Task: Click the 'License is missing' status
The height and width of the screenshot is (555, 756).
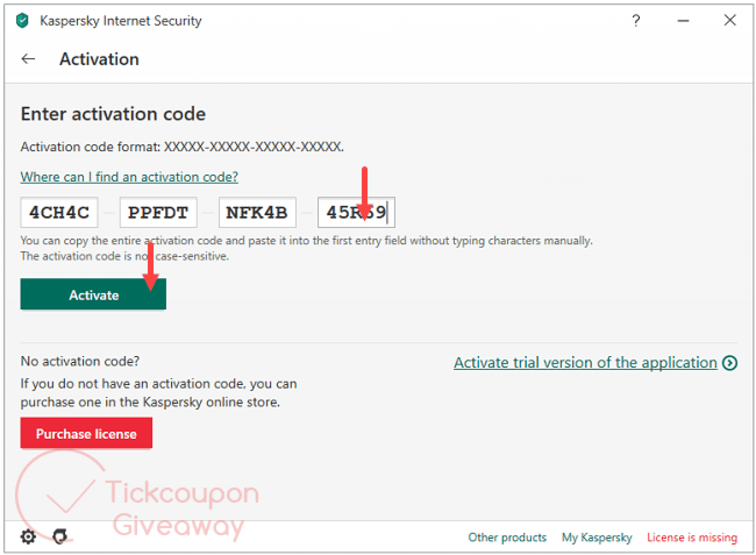Action: pyautogui.click(x=692, y=537)
